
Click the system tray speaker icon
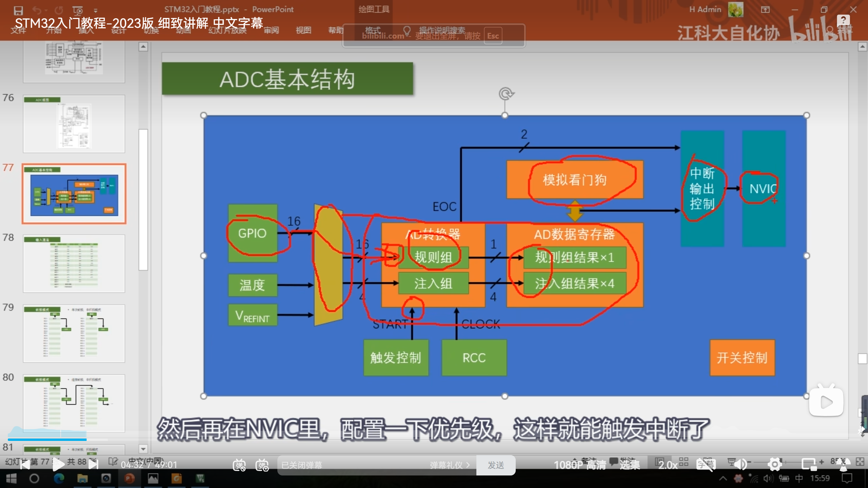(x=768, y=479)
